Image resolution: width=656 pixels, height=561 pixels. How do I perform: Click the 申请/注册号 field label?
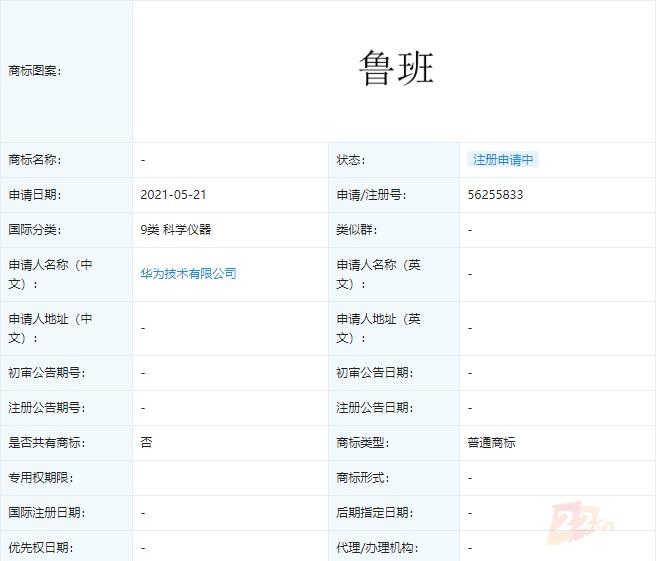[371, 195]
